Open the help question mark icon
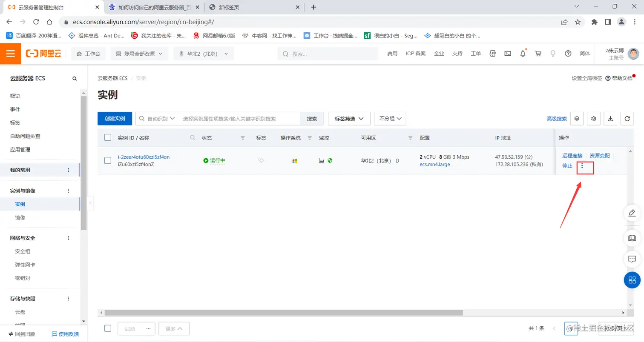Image resolution: width=644 pixels, height=342 pixels. 568,54
